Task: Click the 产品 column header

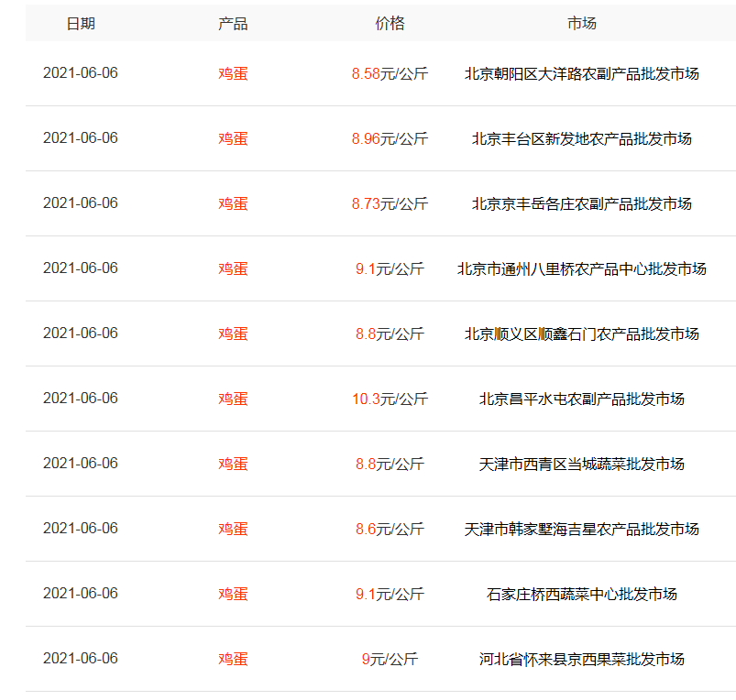Action: point(233,24)
